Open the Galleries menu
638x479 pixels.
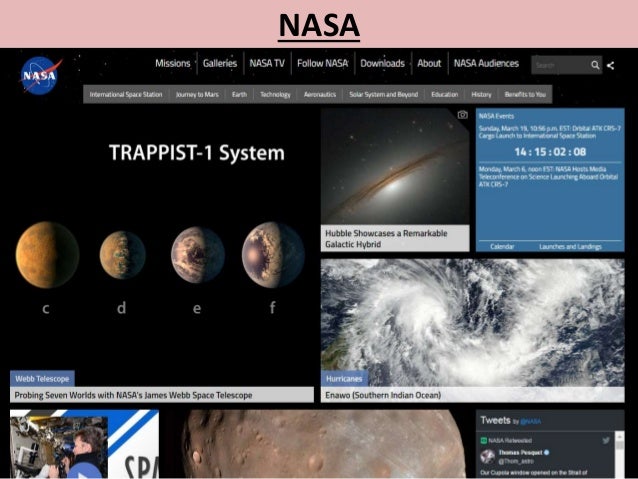pyautogui.click(x=220, y=63)
